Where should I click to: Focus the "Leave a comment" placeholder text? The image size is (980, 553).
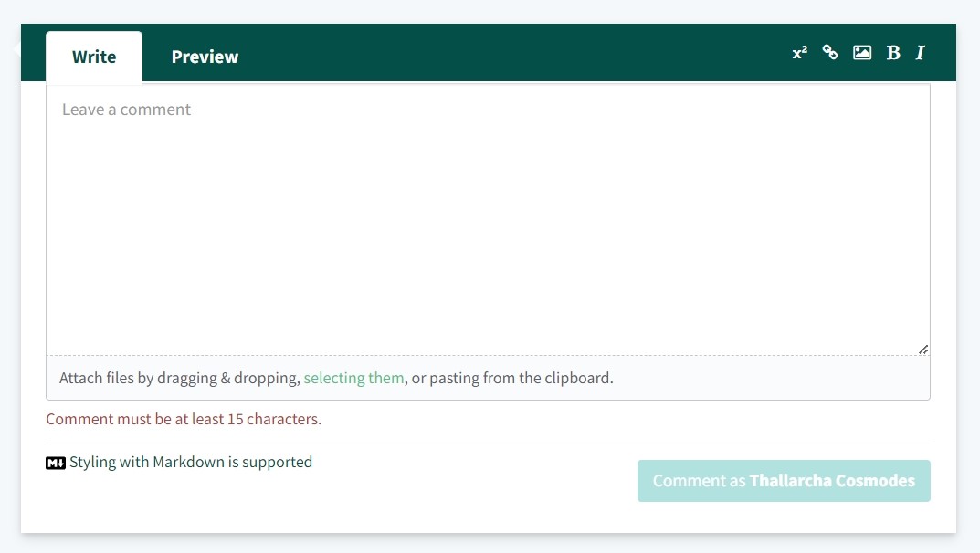point(126,110)
